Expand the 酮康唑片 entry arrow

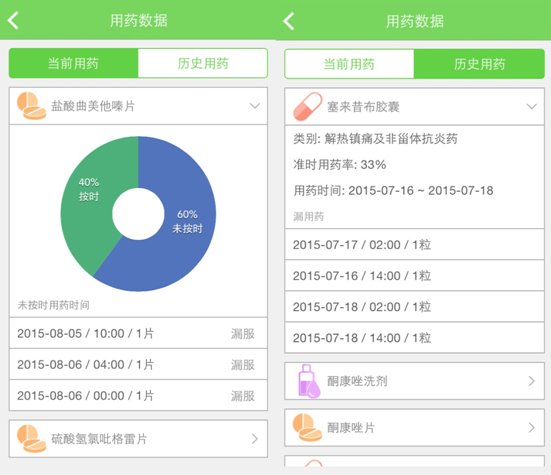532,428
